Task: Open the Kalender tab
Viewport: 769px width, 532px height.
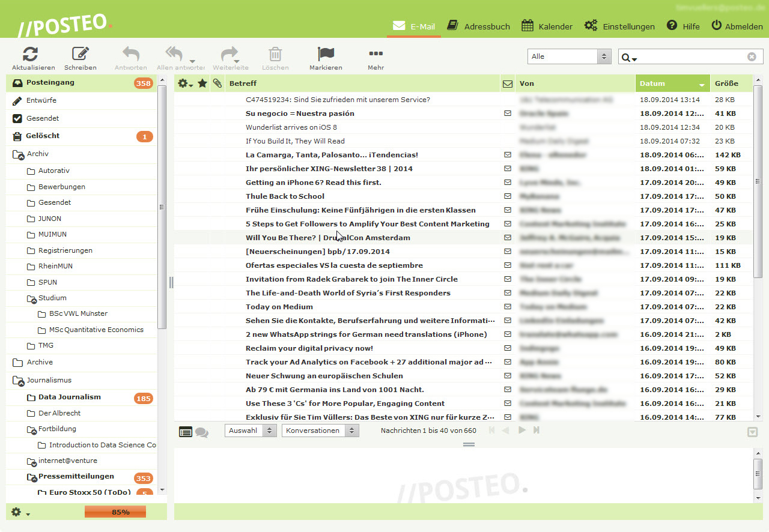Action: 547,26
